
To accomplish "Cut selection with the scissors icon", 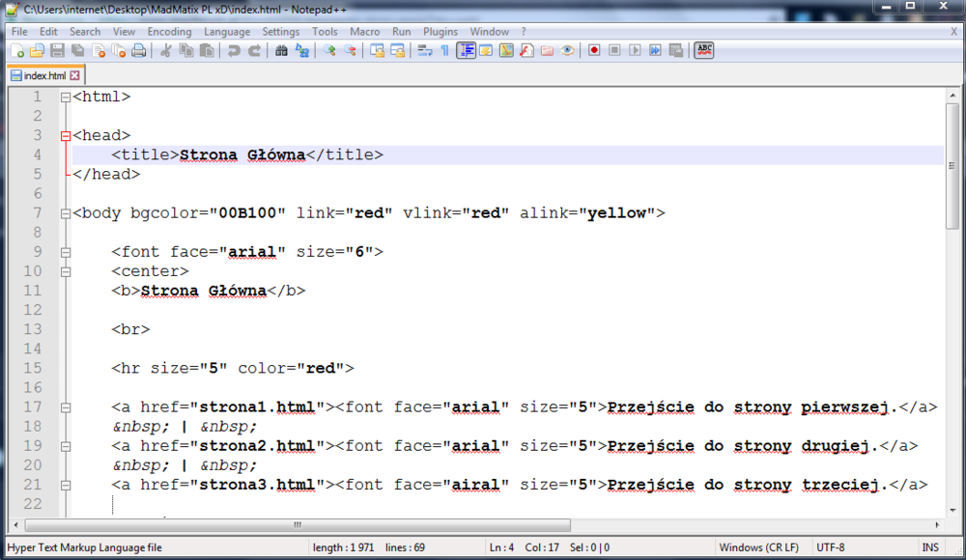I will coord(166,50).
